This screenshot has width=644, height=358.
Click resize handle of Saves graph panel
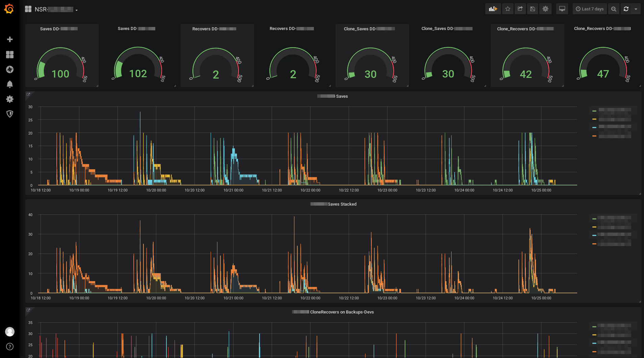tap(640, 193)
